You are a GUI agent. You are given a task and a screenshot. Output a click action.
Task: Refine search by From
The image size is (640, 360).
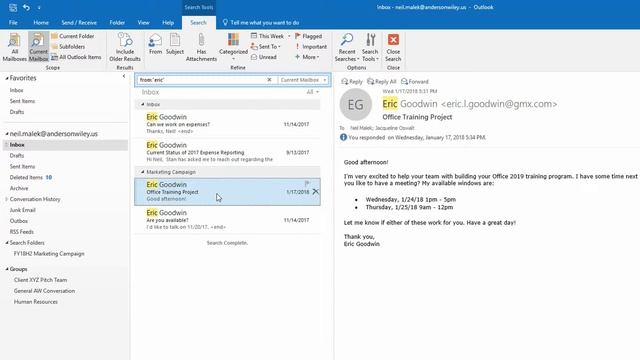tap(156, 44)
